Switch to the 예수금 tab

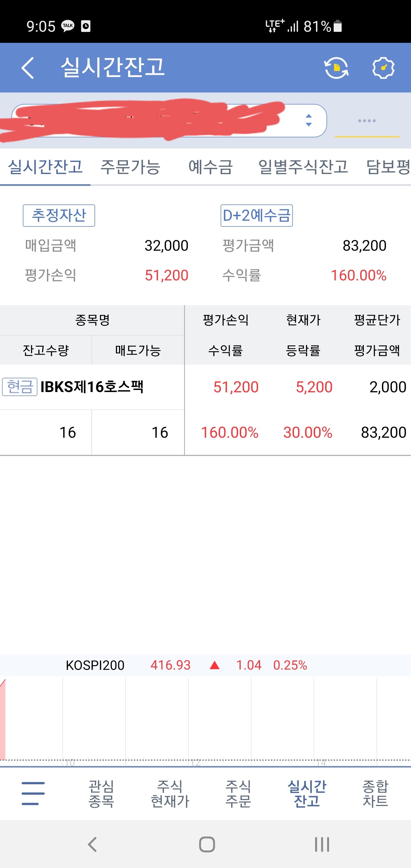(211, 167)
